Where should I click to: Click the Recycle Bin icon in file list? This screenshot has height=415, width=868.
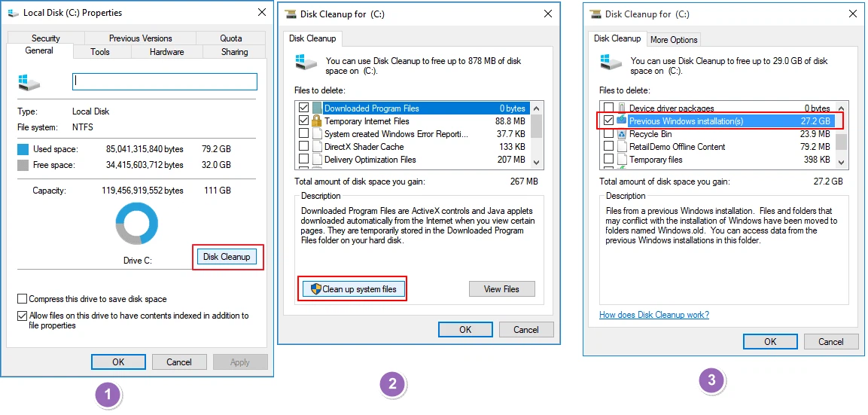pyautogui.click(x=622, y=133)
